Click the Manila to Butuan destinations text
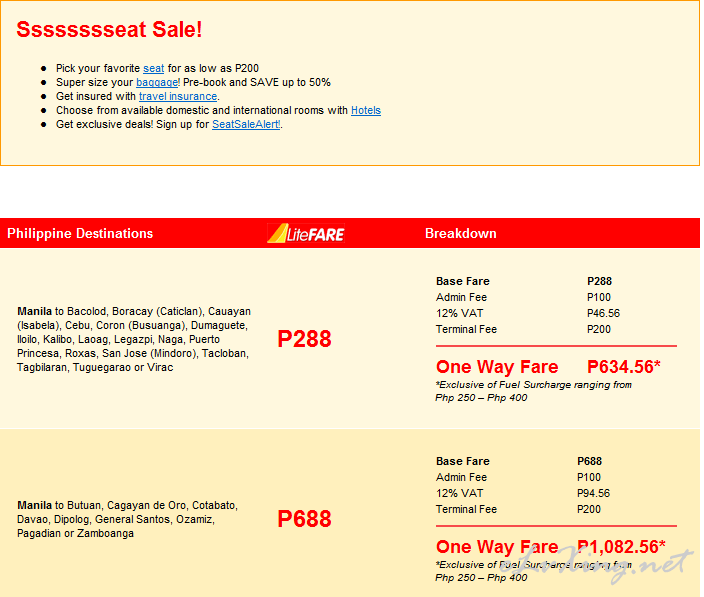Screen dimensions: 704x597 (128, 519)
